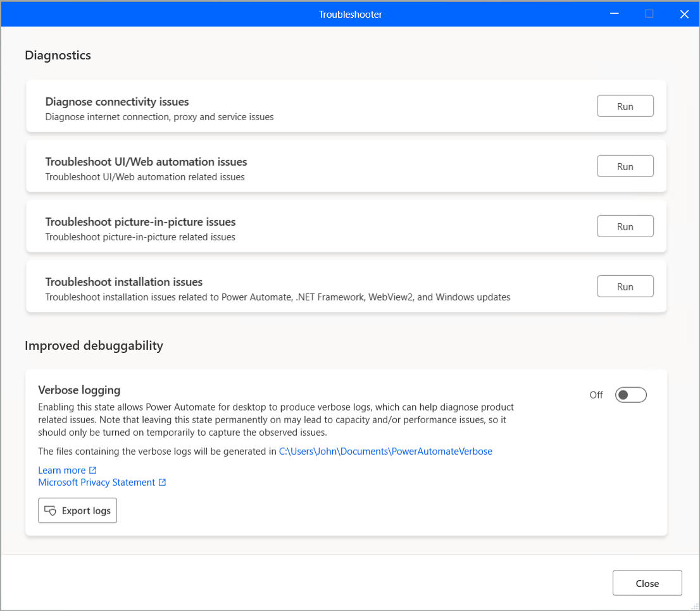Screen dimensions: 700x611
Task: Open the PowerAutomateVerbose folder path link
Action: (x=385, y=452)
